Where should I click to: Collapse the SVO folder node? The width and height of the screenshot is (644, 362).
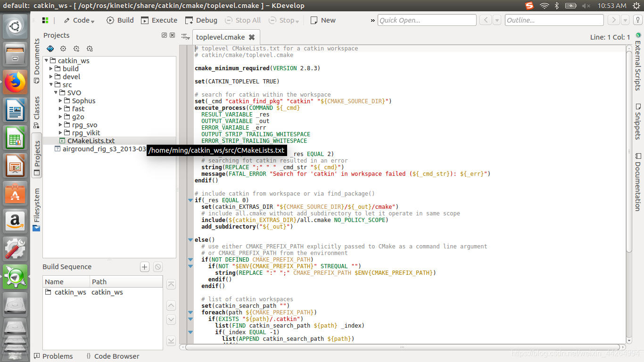pyautogui.click(x=56, y=93)
